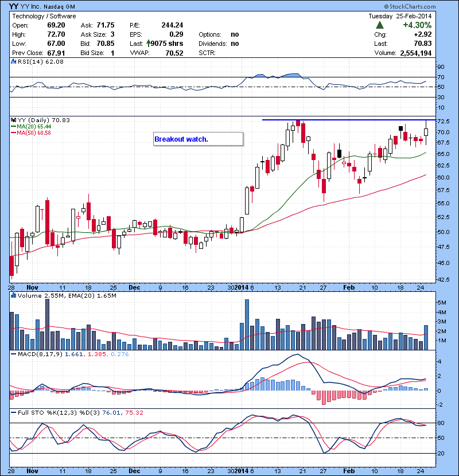
Task: Click the red MA(50) legend marker
Action: (x=14, y=132)
